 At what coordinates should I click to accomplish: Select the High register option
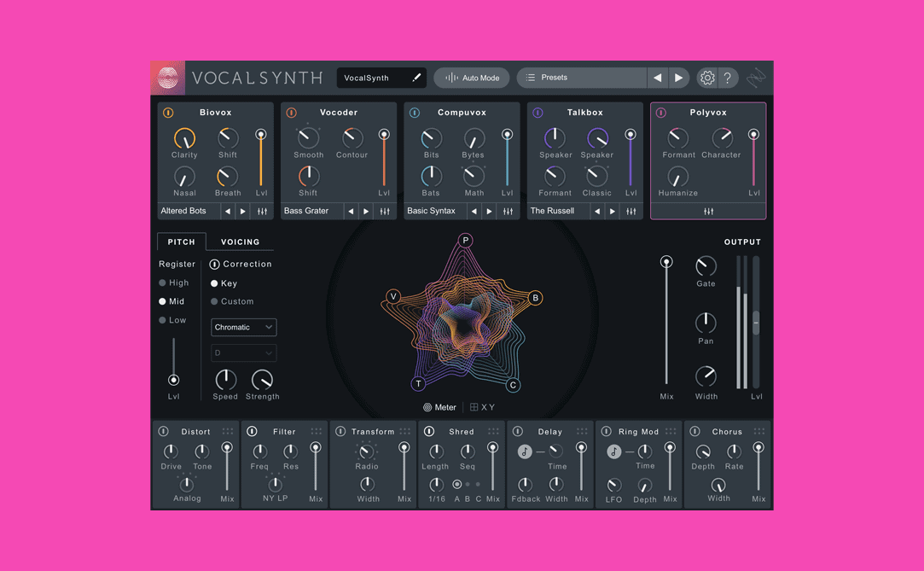tap(174, 283)
